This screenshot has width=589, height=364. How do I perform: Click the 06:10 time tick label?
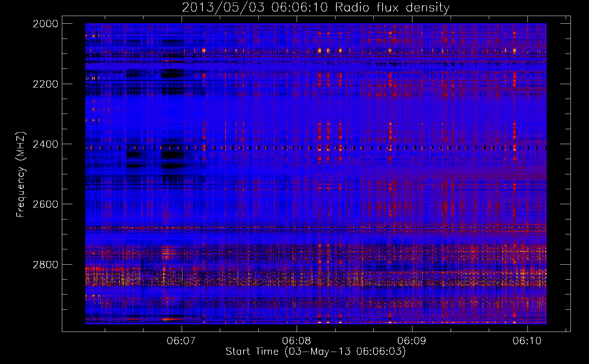[527, 341]
